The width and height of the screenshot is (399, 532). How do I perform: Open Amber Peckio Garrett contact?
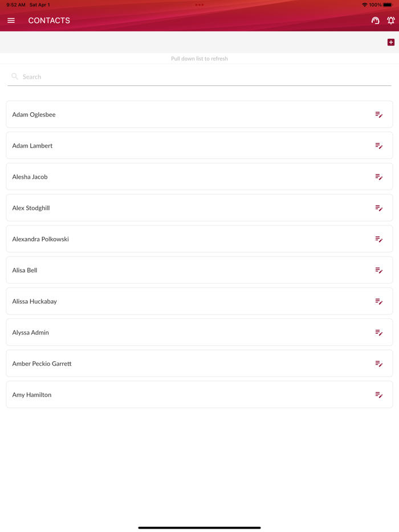click(x=42, y=363)
